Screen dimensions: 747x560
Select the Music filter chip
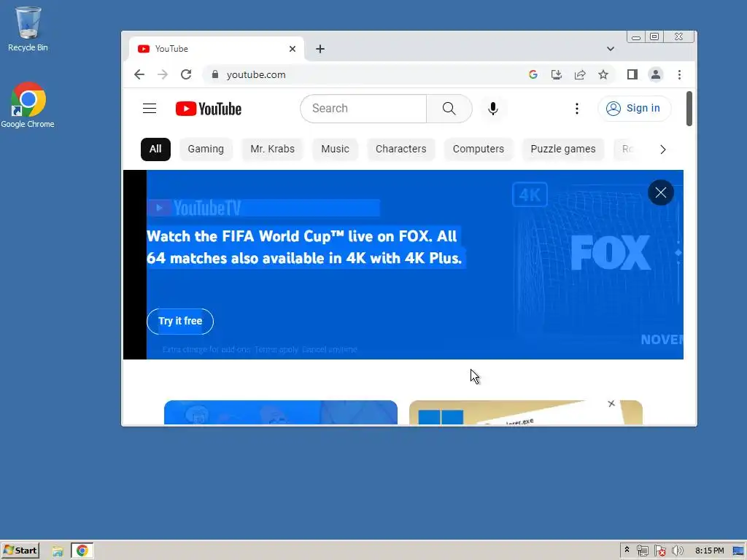pos(335,149)
